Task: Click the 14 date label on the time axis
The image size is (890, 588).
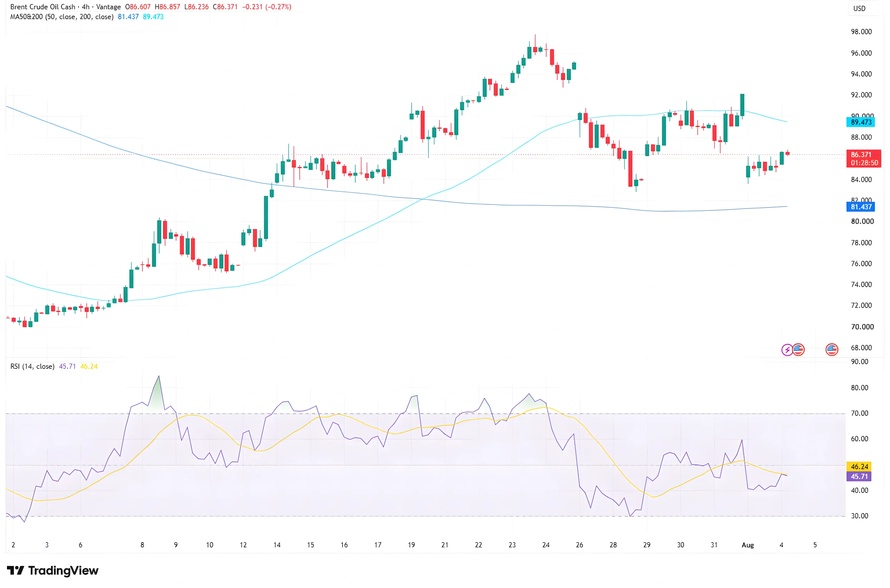Action: click(277, 545)
